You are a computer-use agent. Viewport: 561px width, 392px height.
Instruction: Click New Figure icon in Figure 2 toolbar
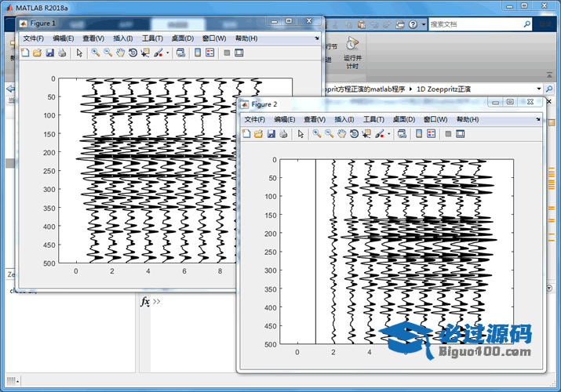(246, 134)
